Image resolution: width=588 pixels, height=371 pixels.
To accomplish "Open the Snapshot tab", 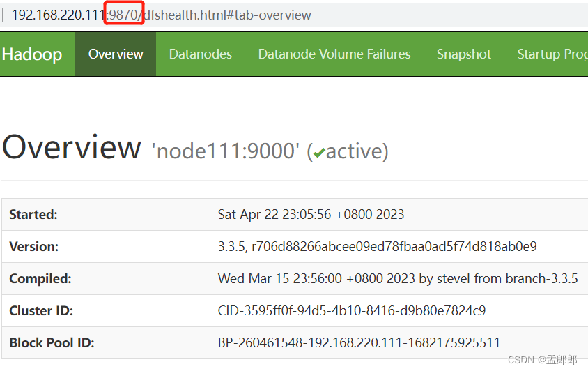I will click(463, 54).
